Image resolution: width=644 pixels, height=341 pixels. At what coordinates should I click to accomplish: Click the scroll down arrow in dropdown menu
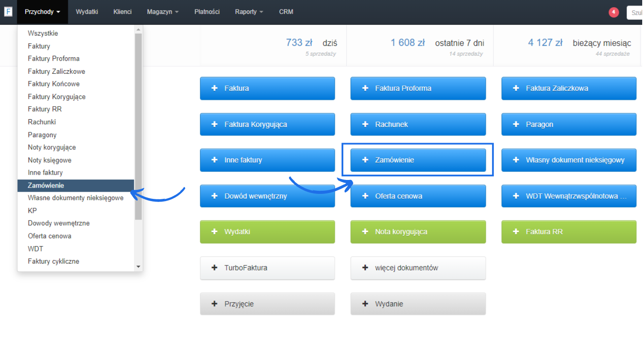[x=138, y=267]
